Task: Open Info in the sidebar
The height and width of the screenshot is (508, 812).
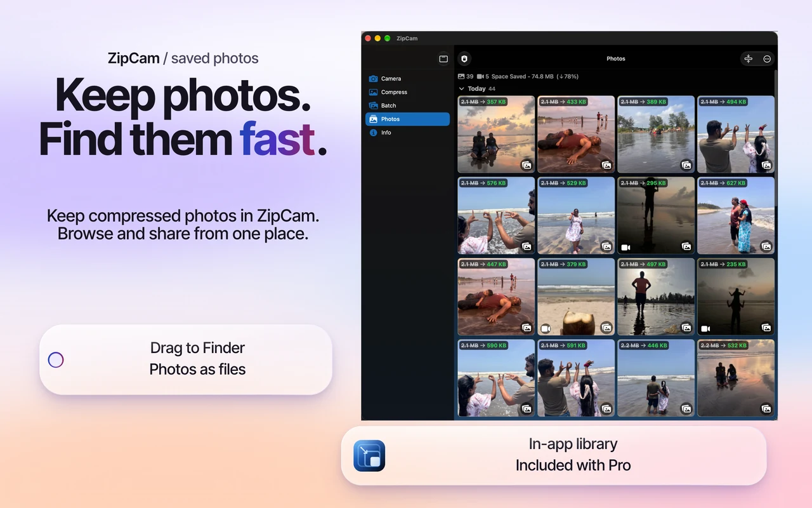Action: [x=407, y=133]
